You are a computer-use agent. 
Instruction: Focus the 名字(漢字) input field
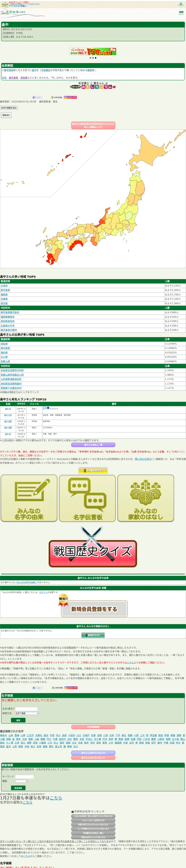(26, 709)
